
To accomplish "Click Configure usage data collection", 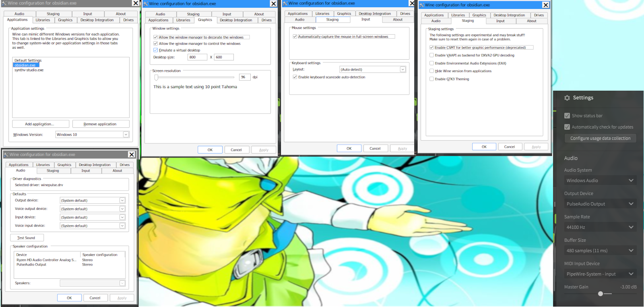I will point(600,138).
